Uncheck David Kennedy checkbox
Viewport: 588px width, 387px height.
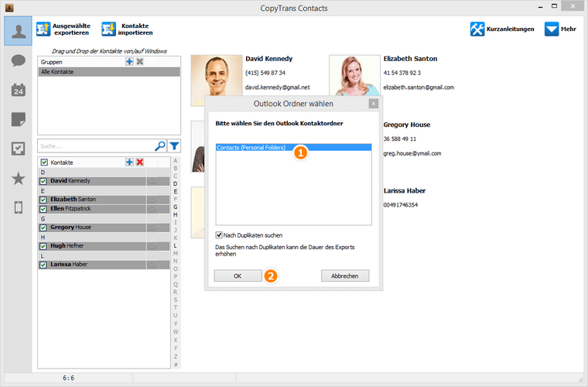coord(43,181)
